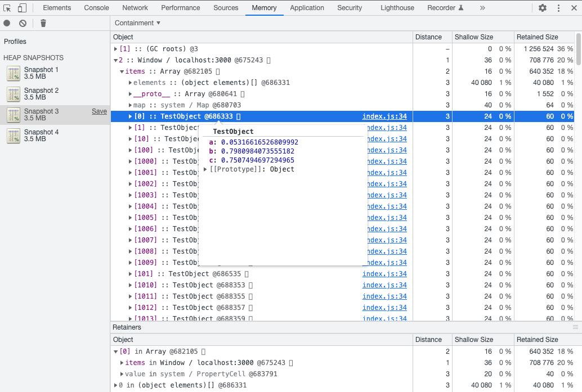Image resolution: width=582 pixels, height=392 pixels.
Task: Sort by the Retained Size column header
Action: click(x=538, y=37)
